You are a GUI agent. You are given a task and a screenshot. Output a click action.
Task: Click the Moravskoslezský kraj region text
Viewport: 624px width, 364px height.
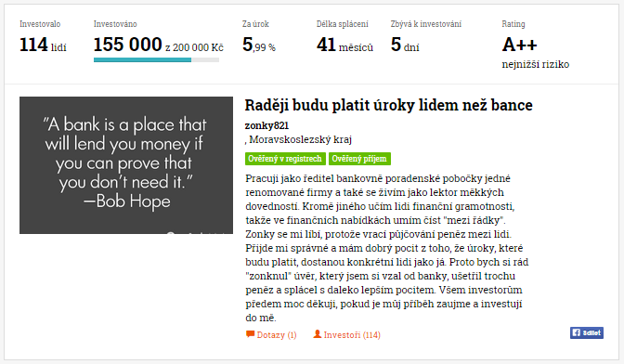coord(301,139)
